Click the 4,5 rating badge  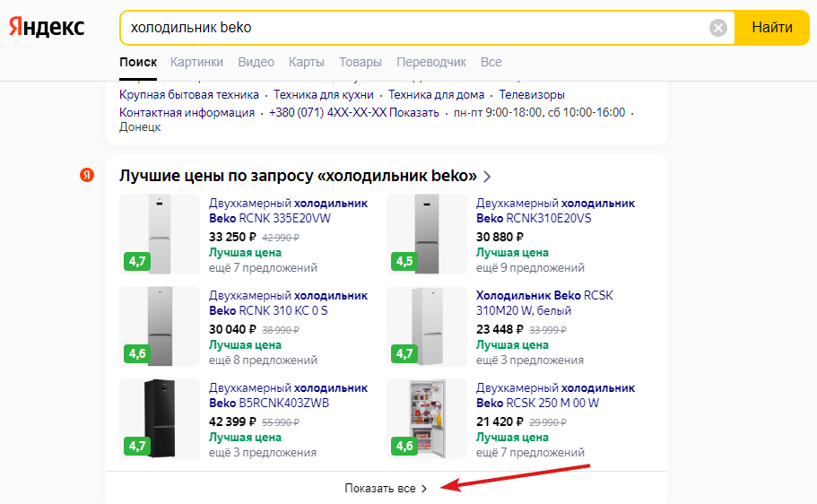point(404,261)
